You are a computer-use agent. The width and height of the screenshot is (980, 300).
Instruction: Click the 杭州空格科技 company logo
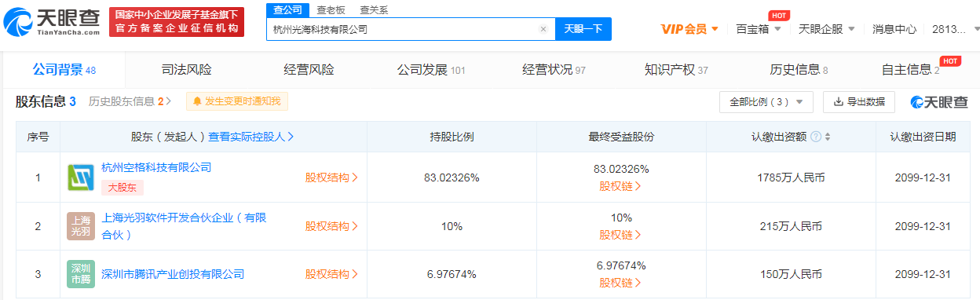click(x=81, y=177)
